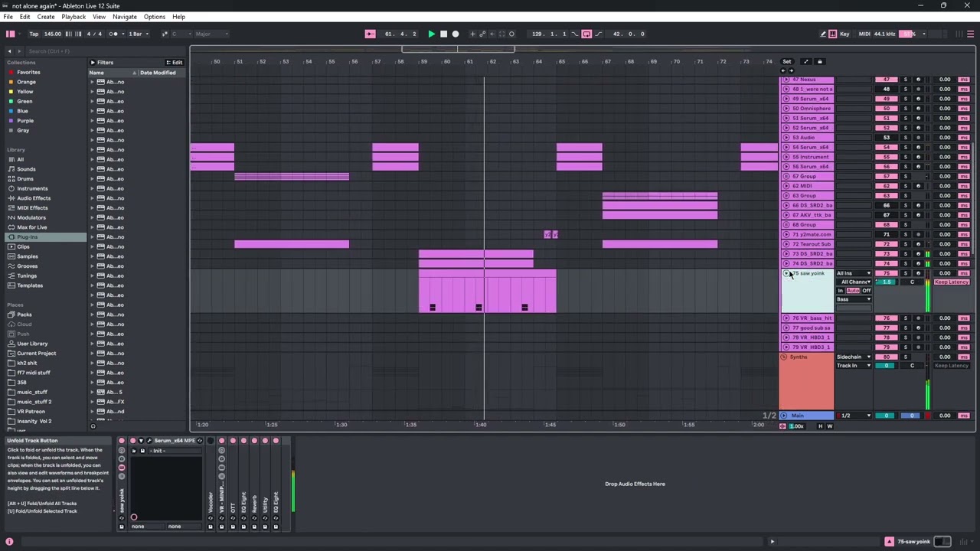
Task: Click the browser Search field
Action: coord(107,51)
